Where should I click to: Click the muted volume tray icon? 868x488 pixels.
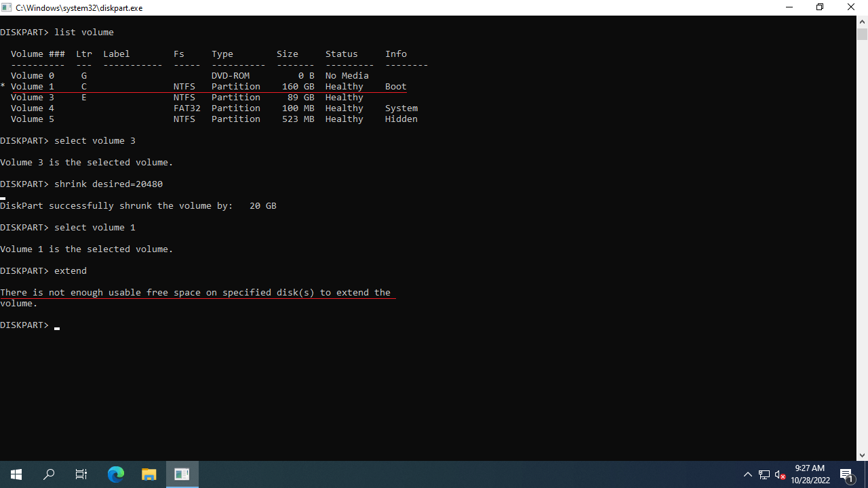coord(780,474)
